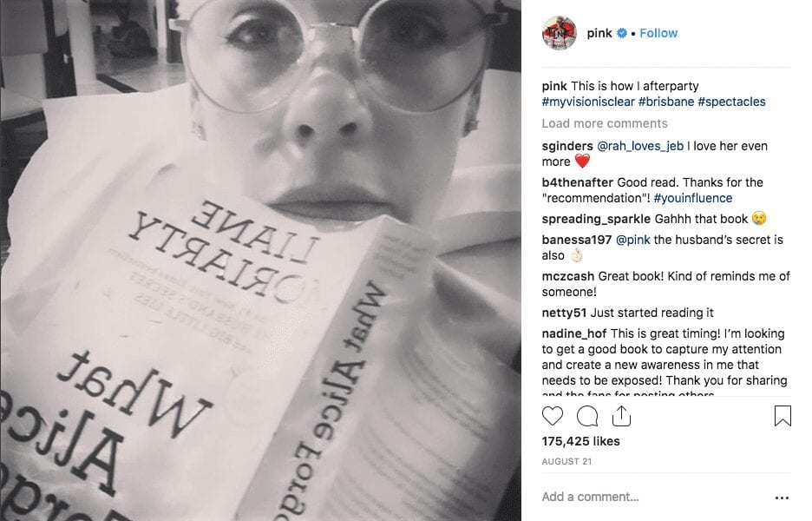This screenshot has height=521, width=812.
Task: Click the pink username in the header
Action: tap(599, 33)
